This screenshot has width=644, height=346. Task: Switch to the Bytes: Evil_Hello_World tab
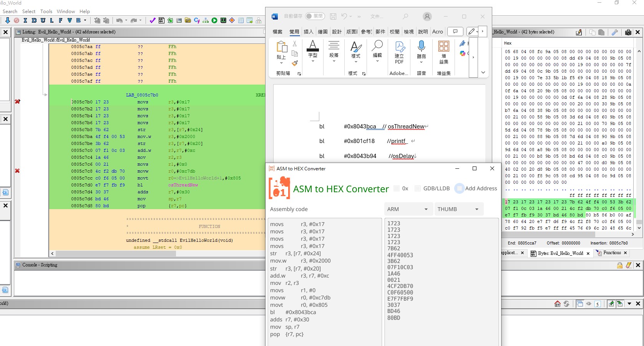560,253
